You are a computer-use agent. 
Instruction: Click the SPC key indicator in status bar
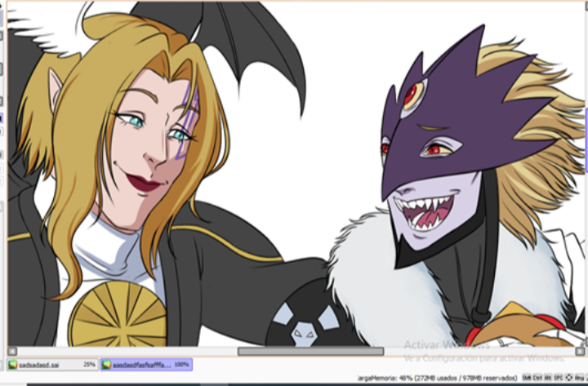coord(559,377)
